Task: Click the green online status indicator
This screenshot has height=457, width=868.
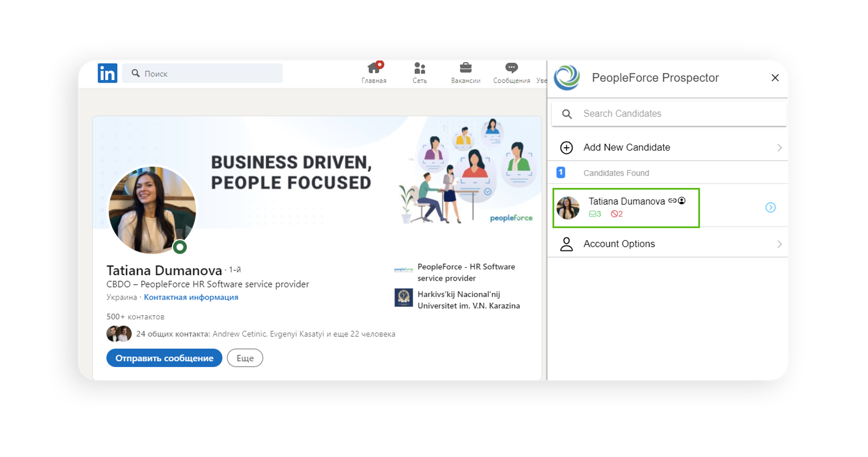Action: pos(180,247)
